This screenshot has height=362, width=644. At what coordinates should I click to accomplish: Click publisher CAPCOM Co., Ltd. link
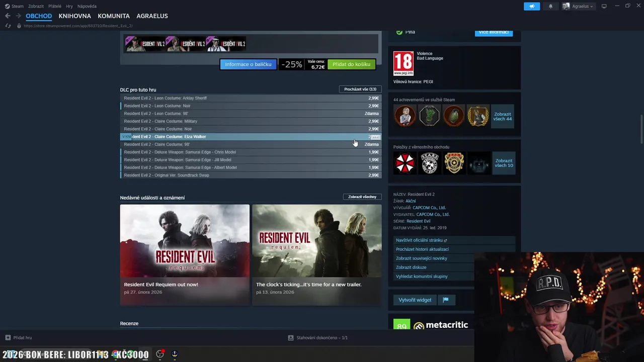tap(433, 214)
